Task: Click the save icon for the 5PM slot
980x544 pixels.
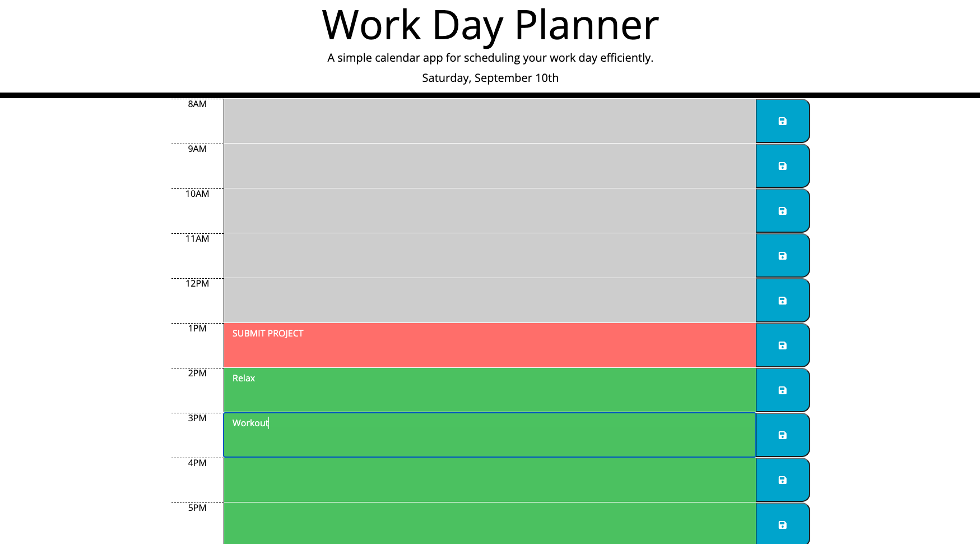Action: pyautogui.click(x=782, y=524)
